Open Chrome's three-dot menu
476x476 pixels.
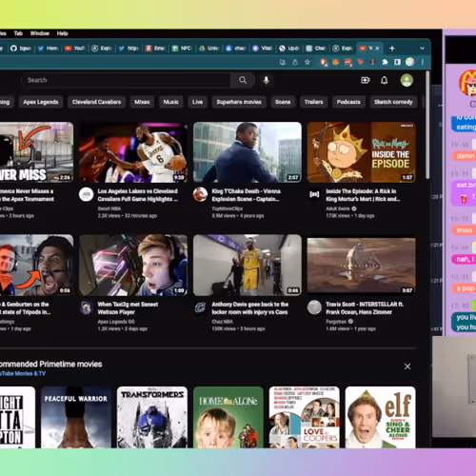(423, 62)
